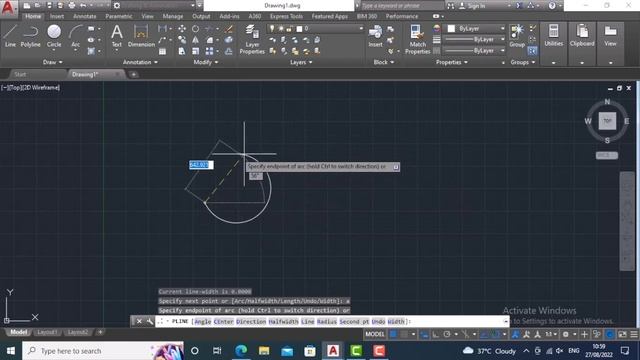Click the Insert block icon
This screenshot has width=640, height=360.
tap(375, 36)
